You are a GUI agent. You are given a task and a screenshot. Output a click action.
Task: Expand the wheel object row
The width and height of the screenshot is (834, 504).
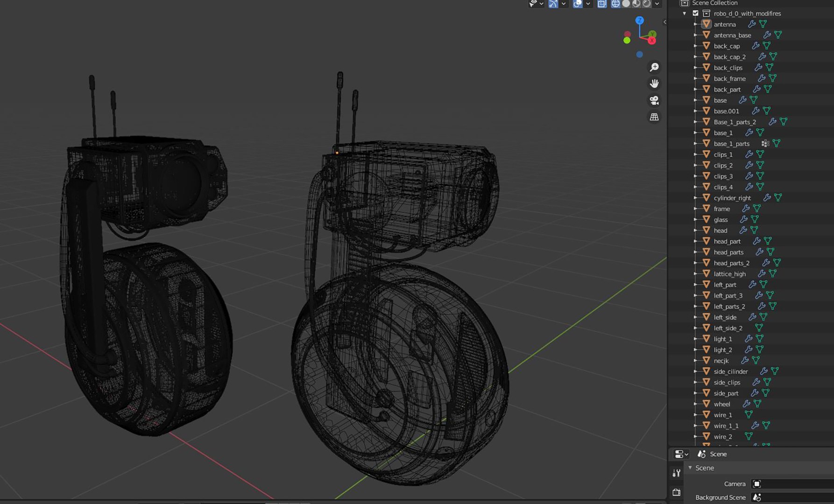click(696, 404)
